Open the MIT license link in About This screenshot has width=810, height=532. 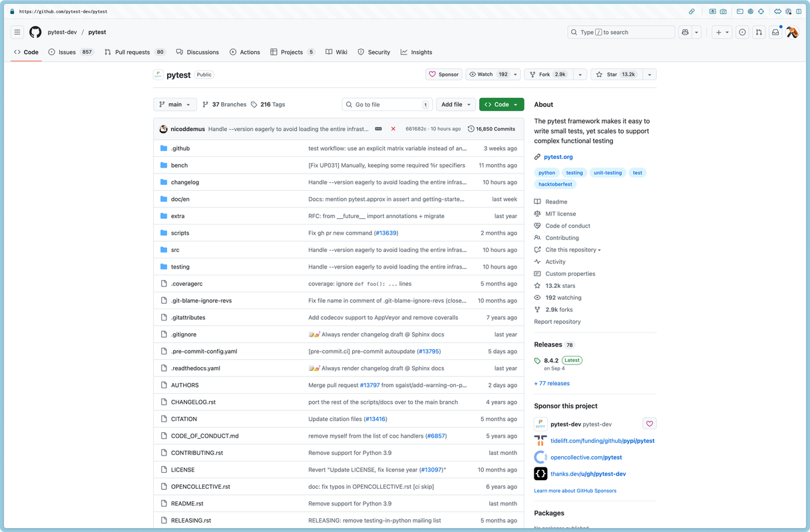click(x=560, y=213)
